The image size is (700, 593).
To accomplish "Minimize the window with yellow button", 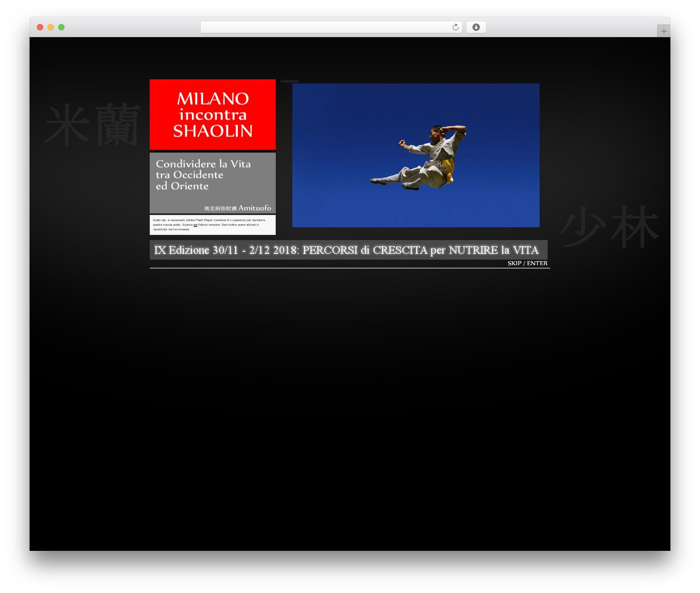I will (50, 27).
